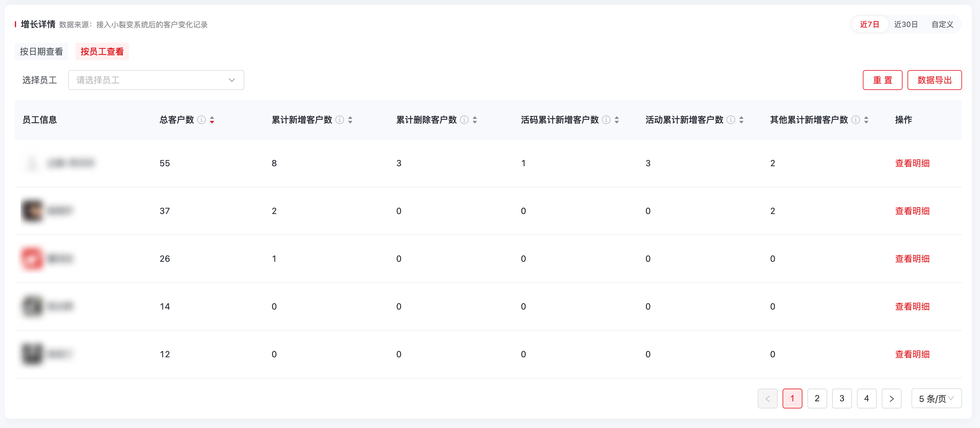Screen dimensions: 980x428
Task: Open 查看明细 for the 55-customer row
Action: [x=912, y=163]
